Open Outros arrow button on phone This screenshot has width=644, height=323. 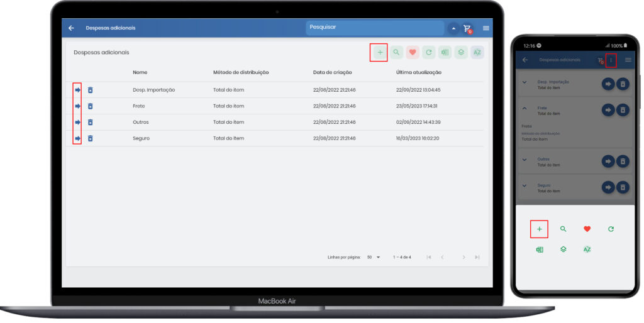pyautogui.click(x=608, y=161)
